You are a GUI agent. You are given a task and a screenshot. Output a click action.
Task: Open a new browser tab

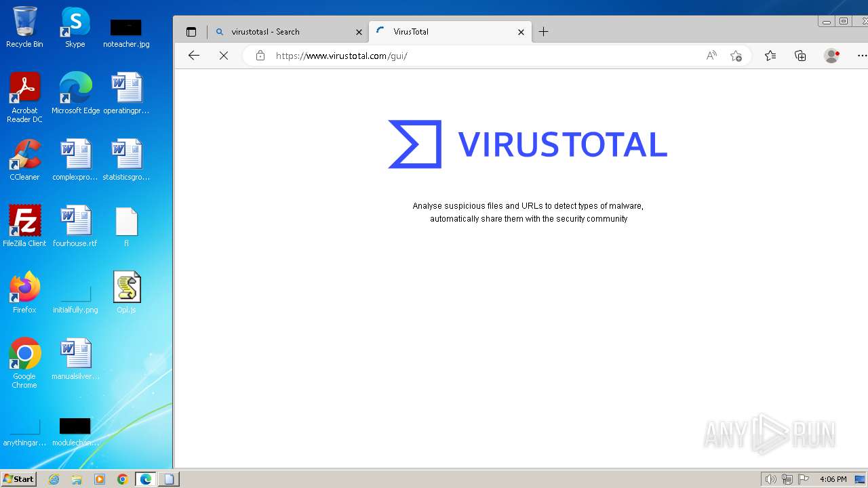coord(544,32)
